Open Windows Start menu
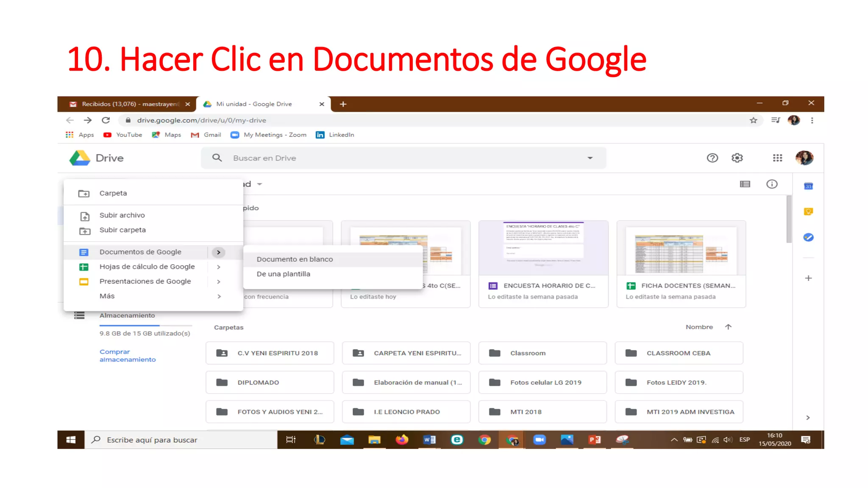Screen dimensions: 868x488 [x=71, y=440]
